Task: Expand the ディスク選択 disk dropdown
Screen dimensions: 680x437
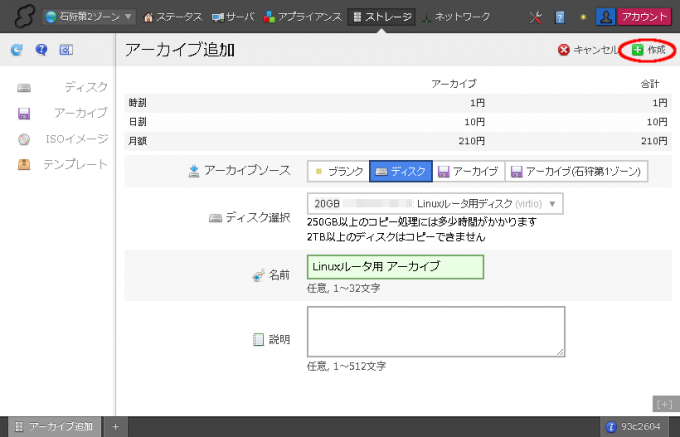Action: coord(435,204)
